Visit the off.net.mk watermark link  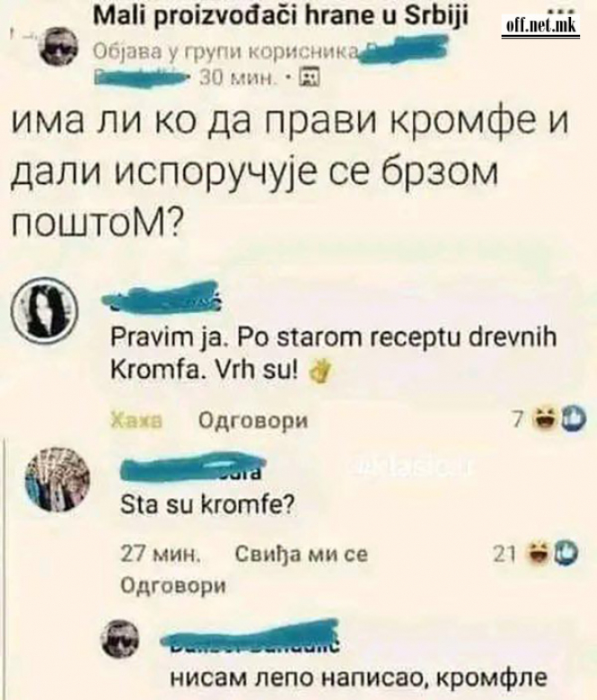click(541, 27)
